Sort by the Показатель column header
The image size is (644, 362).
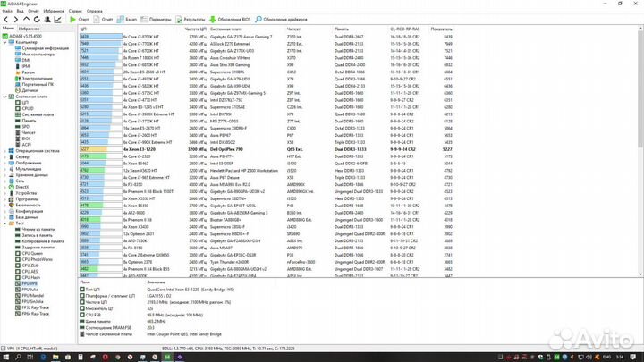coord(442,29)
